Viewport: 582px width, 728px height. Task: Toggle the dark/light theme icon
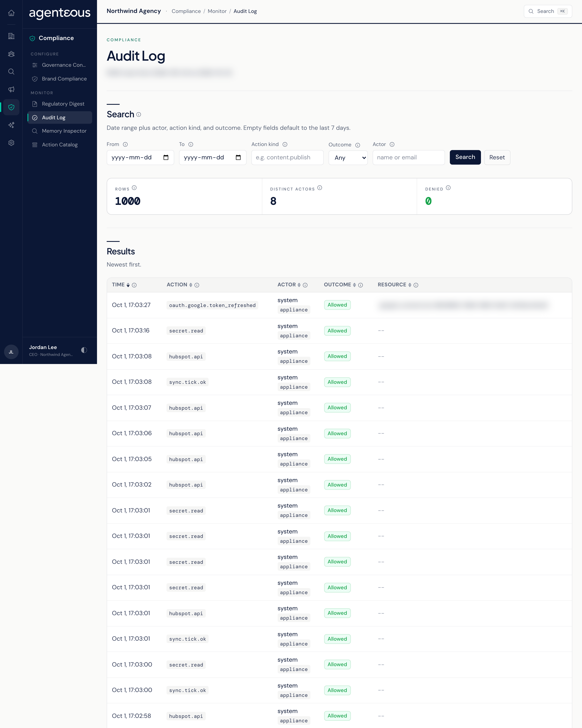(84, 350)
